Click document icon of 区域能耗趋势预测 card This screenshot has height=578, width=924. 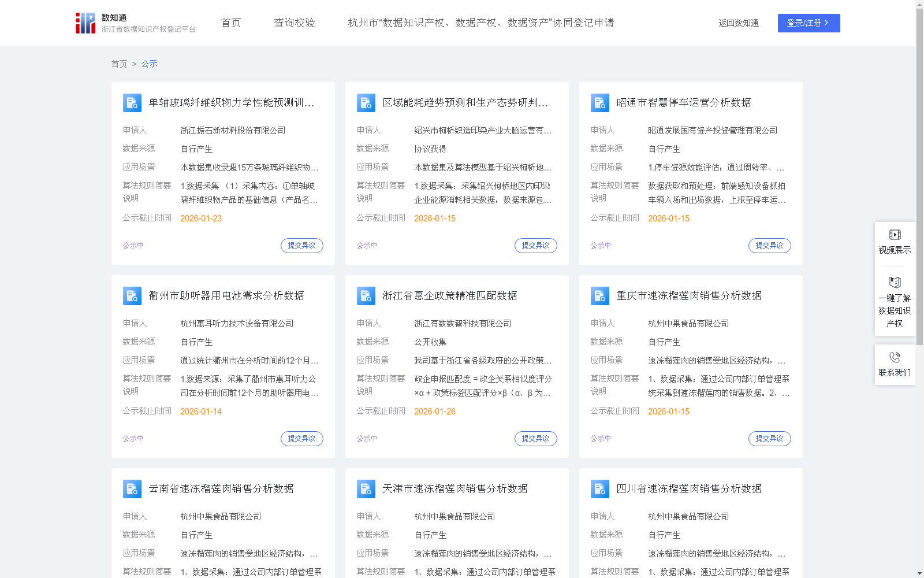pyautogui.click(x=366, y=103)
